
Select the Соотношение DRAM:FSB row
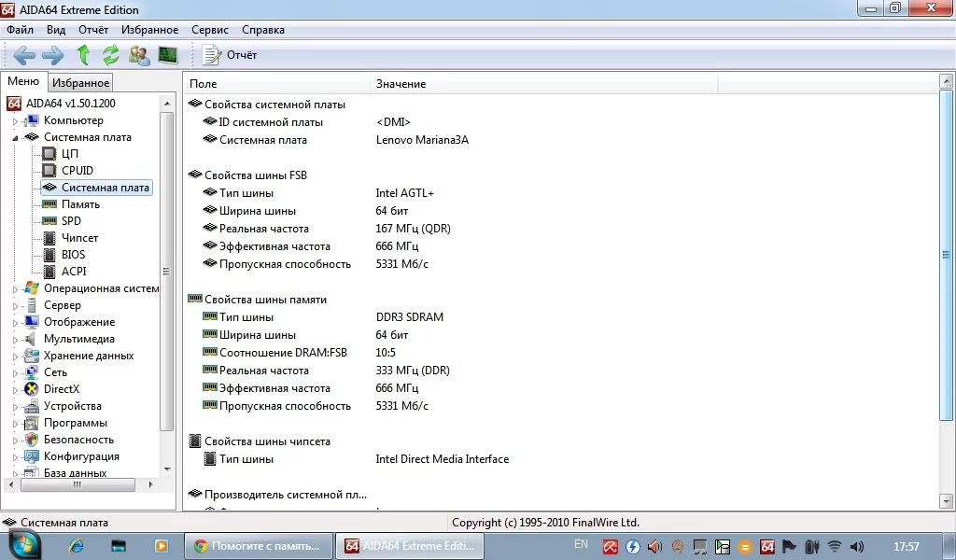click(283, 353)
